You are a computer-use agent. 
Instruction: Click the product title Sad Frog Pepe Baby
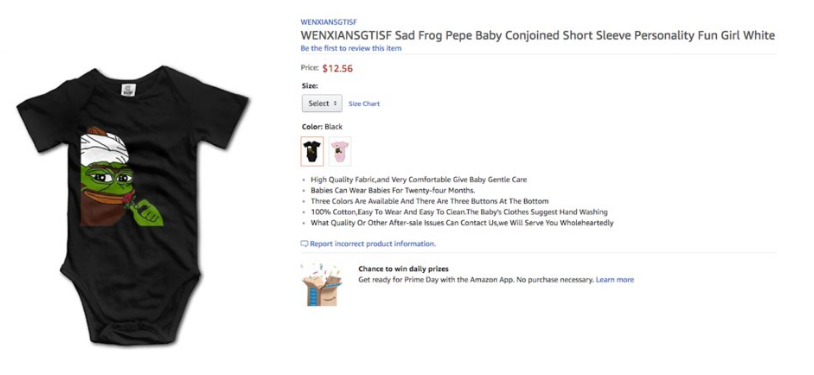click(x=537, y=35)
